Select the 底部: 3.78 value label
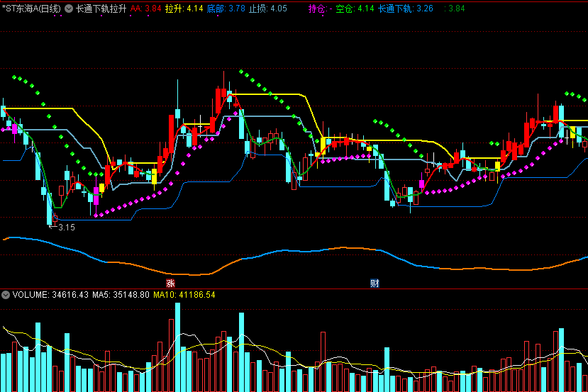 [x=226, y=9]
